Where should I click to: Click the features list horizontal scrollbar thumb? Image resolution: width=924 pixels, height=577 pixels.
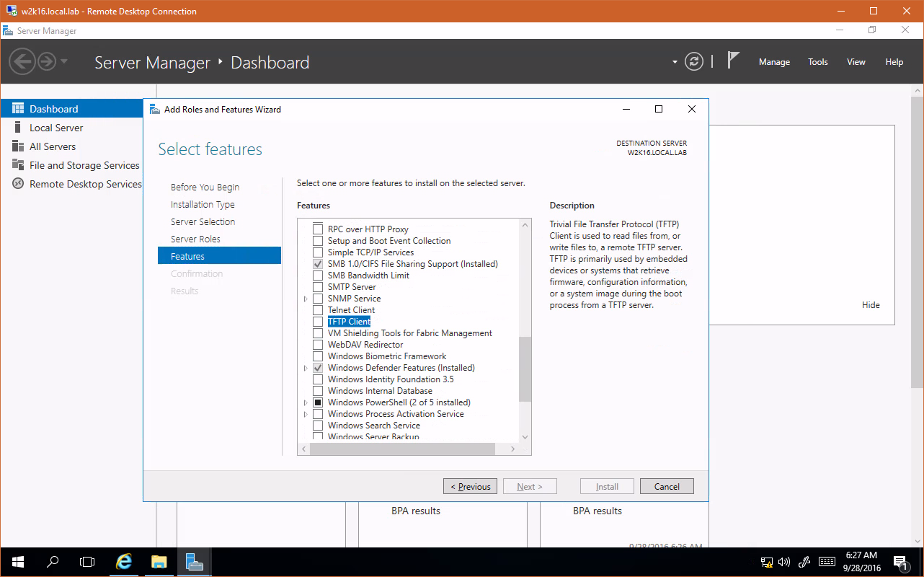click(402, 449)
